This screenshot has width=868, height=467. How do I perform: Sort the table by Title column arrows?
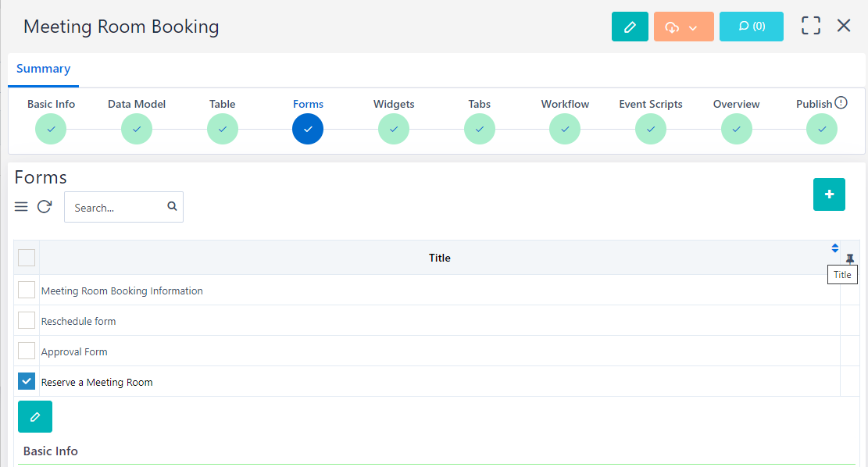(834, 248)
